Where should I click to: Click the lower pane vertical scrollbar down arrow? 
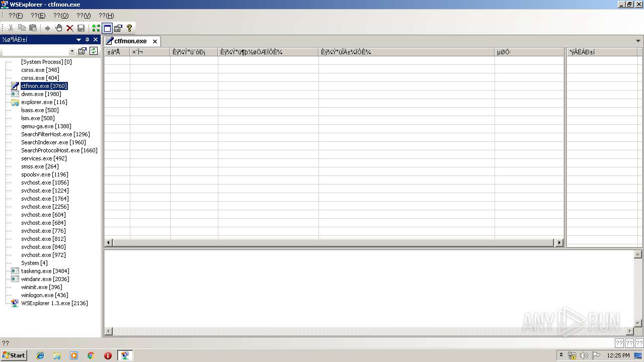coord(638,323)
